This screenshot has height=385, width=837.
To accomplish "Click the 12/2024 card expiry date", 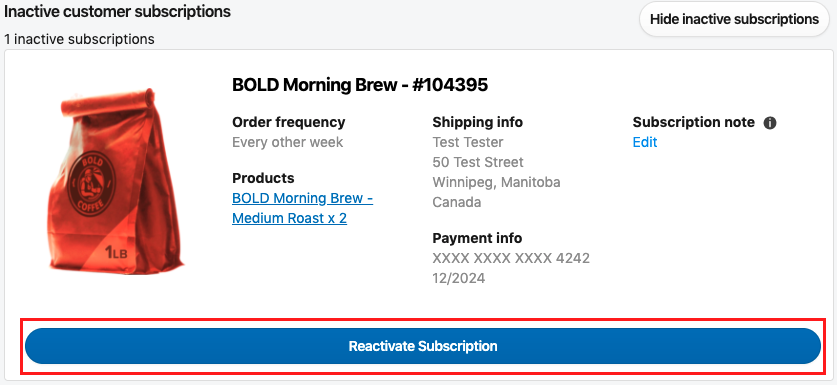I will pyautogui.click(x=459, y=278).
